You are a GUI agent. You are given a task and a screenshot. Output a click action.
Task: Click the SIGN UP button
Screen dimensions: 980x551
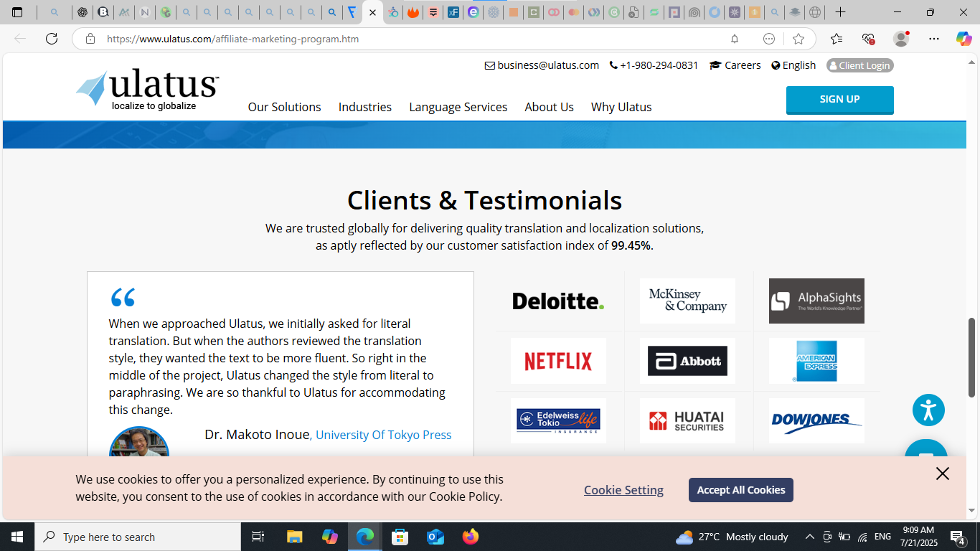pos(839,100)
